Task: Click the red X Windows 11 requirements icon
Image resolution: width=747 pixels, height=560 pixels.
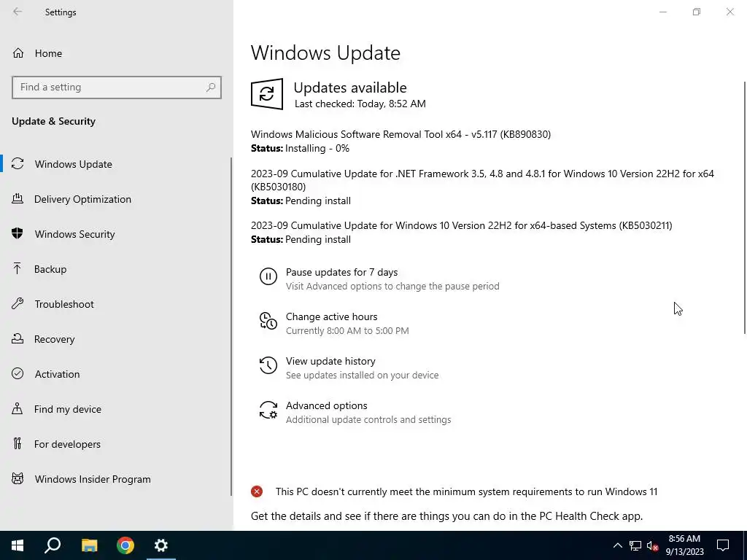Action: click(x=257, y=491)
